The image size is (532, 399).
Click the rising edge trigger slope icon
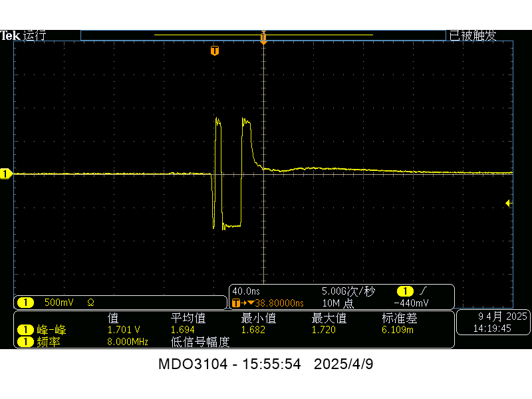422,291
